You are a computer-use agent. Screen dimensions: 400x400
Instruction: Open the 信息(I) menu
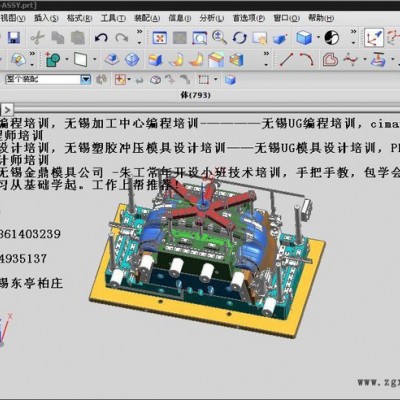point(180,18)
